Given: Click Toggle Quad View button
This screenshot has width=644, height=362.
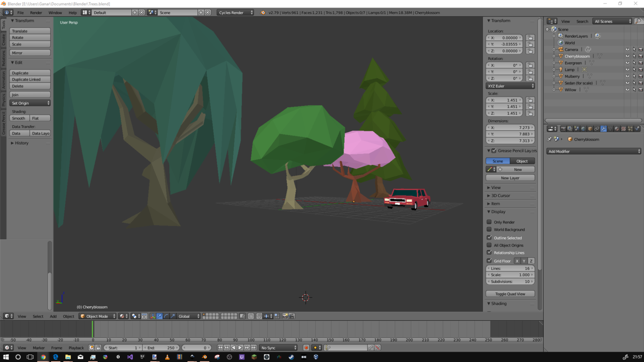Looking at the screenshot, I should 510,294.
